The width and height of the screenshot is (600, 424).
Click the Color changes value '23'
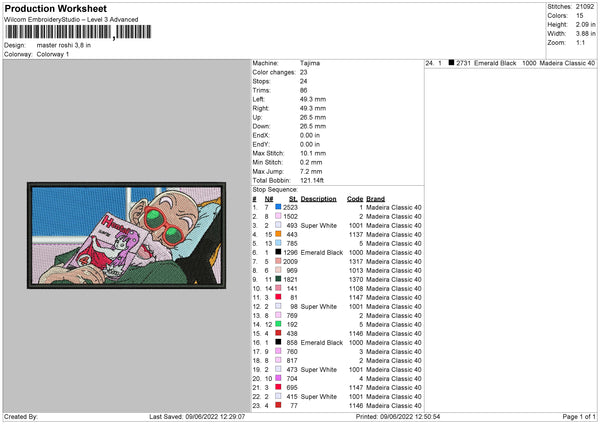click(x=303, y=72)
